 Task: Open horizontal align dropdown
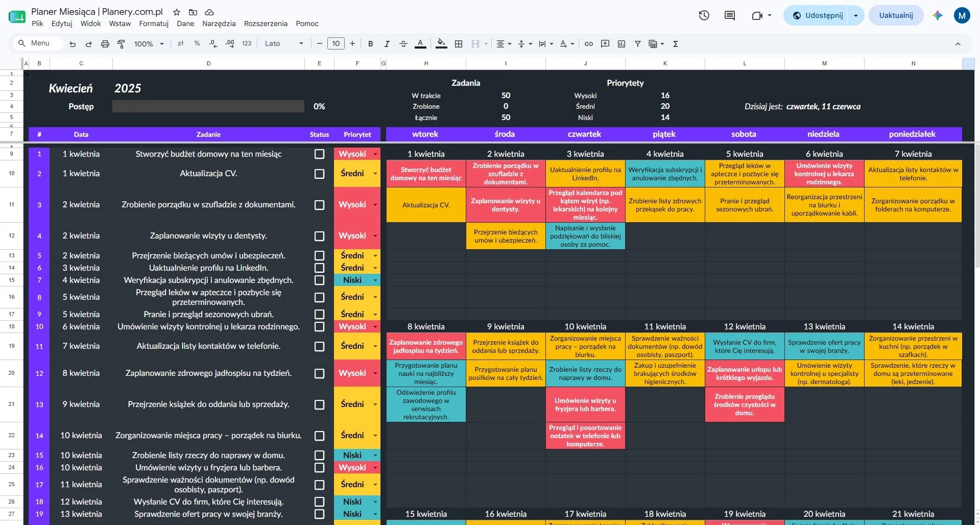click(504, 44)
